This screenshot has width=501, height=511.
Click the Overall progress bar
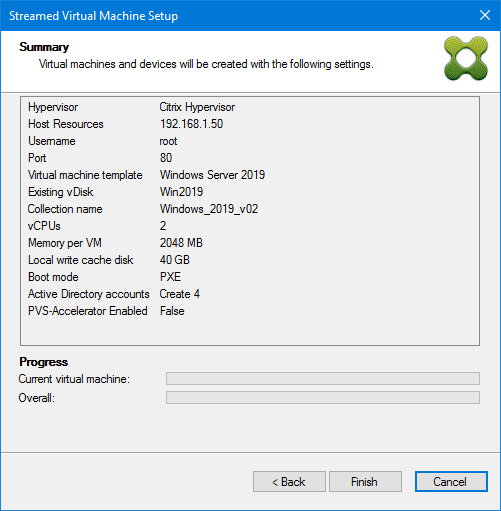[323, 397]
